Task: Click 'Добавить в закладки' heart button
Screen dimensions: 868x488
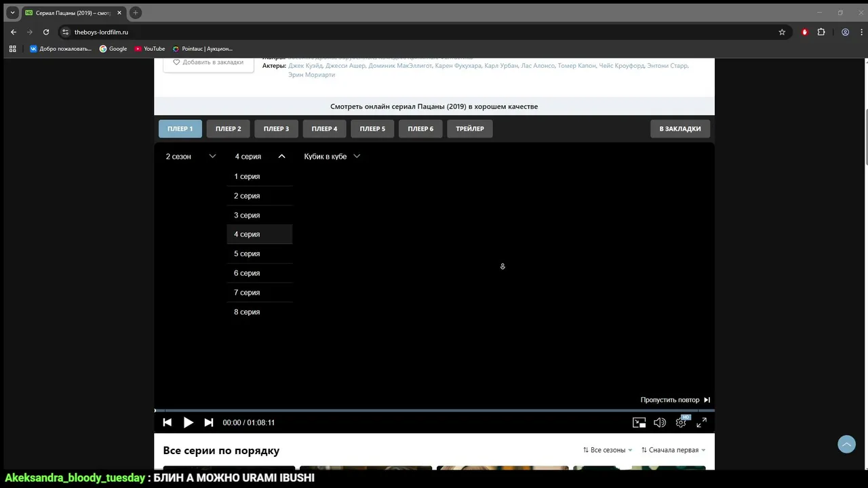Action: coord(208,62)
